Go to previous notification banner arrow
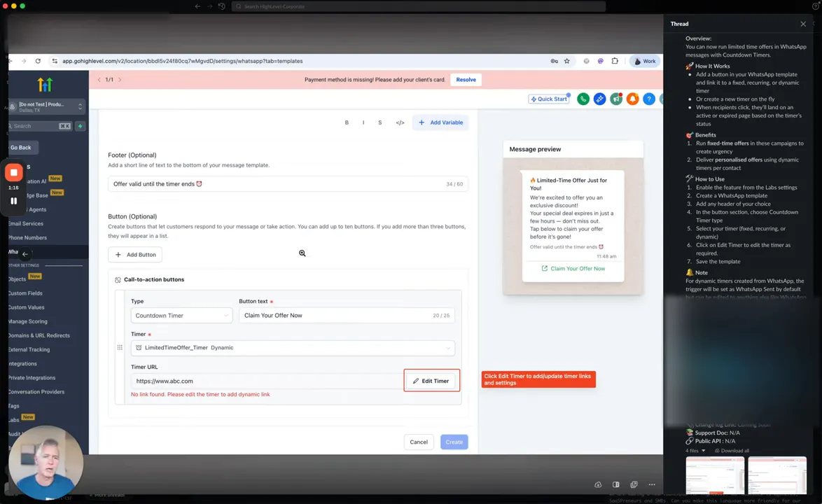Image resolution: width=822 pixels, height=504 pixels. (99, 80)
